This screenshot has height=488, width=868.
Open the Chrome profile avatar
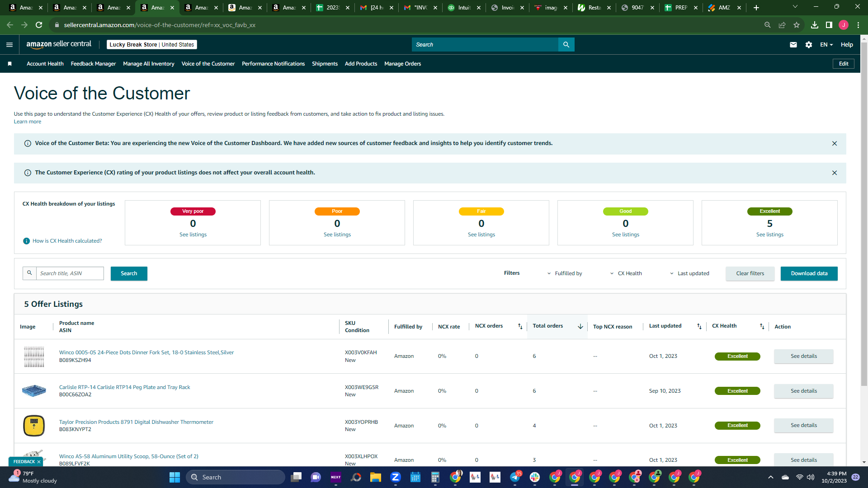click(x=844, y=25)
